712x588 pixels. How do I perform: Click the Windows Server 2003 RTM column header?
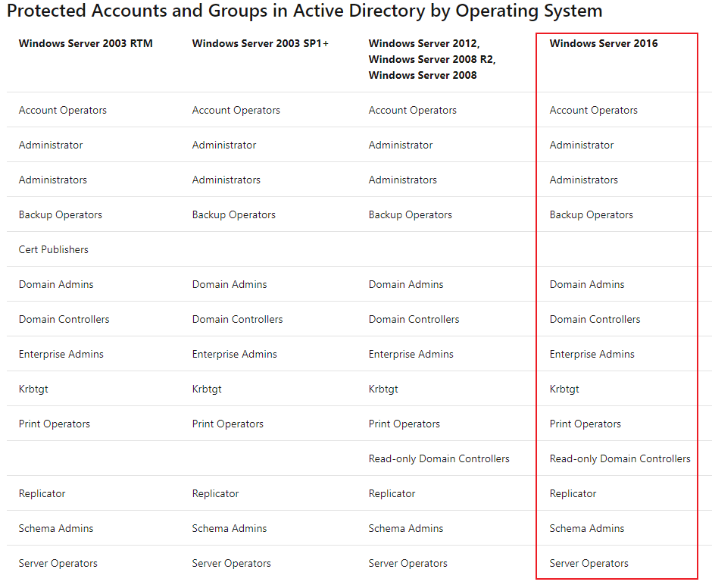pos(86,43)
